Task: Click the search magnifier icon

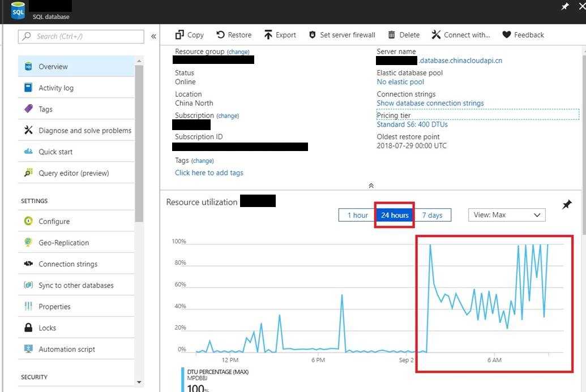Action: tap(27, 36)
